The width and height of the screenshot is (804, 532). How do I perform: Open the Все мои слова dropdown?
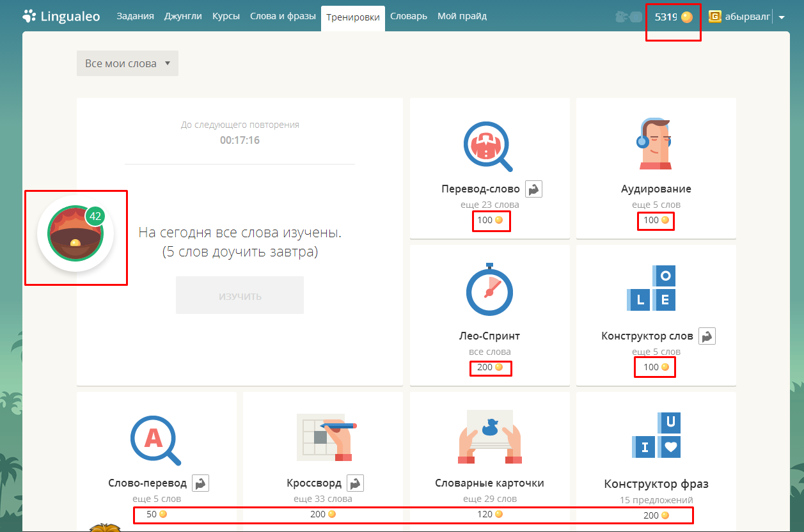click(127, 63)
